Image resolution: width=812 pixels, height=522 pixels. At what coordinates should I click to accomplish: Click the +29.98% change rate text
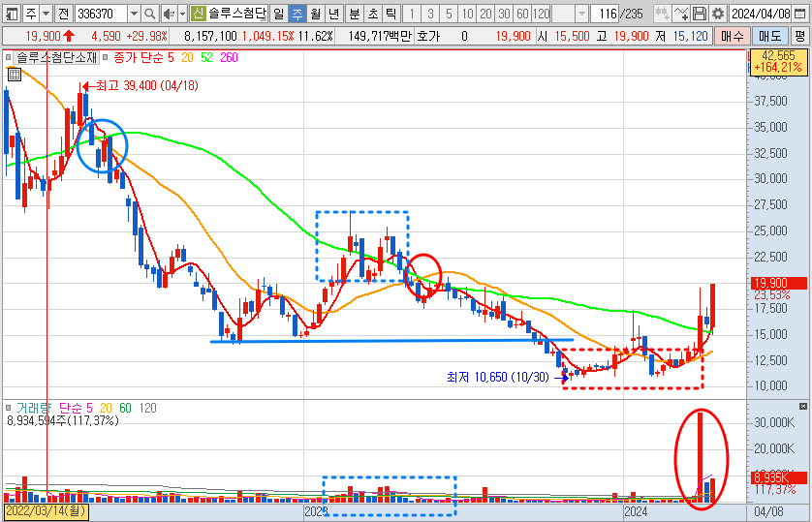(146, 36)
